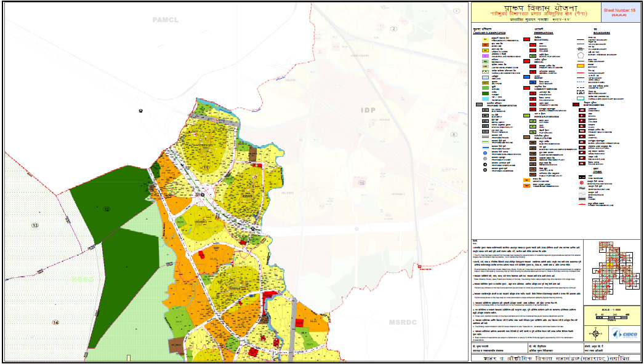Click the brown utility block near sector 11

pyautogui.click(x=252, y=154)
